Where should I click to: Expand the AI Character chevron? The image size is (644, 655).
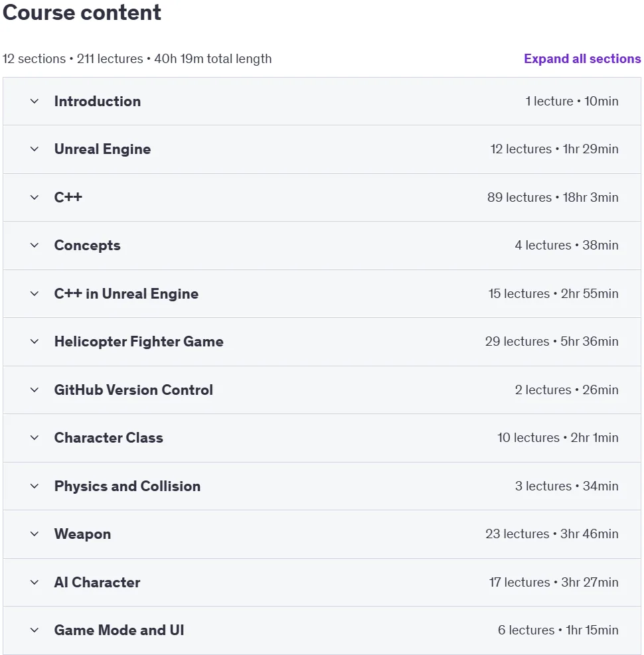(x=35, y=582)
